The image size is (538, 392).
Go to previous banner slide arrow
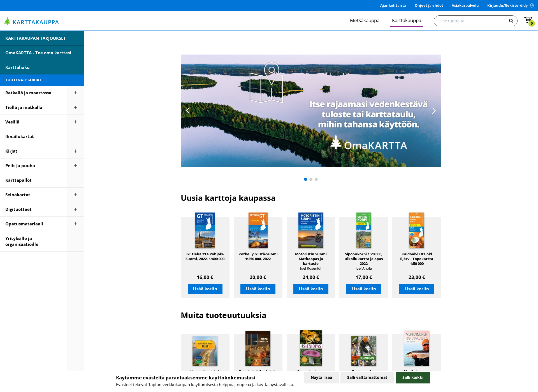point(188,111)
